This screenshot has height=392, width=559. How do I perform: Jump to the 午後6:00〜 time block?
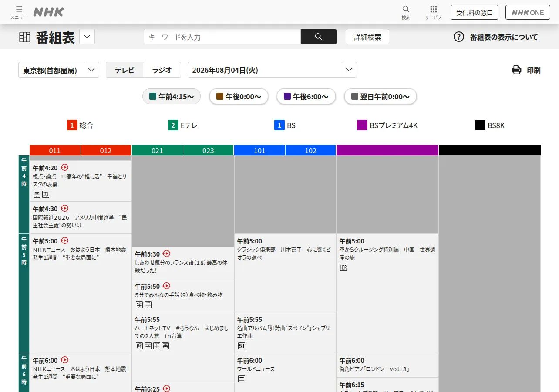coord(306,96)
